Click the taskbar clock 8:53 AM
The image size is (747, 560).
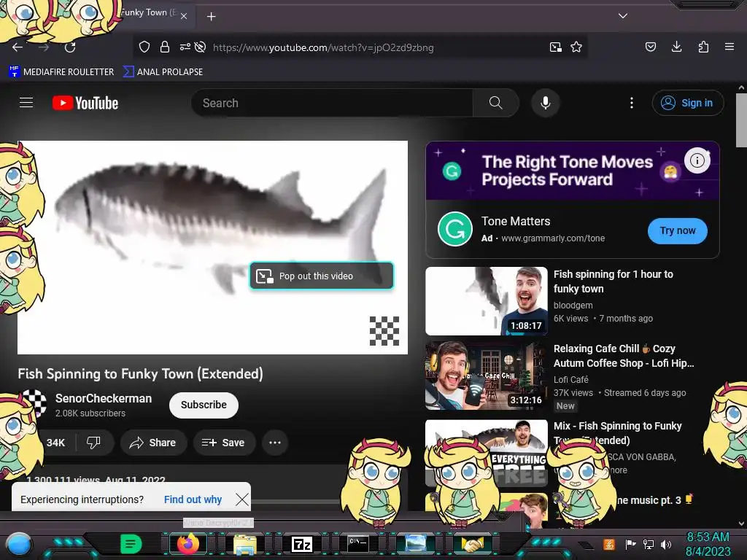(x=708, y=537)
